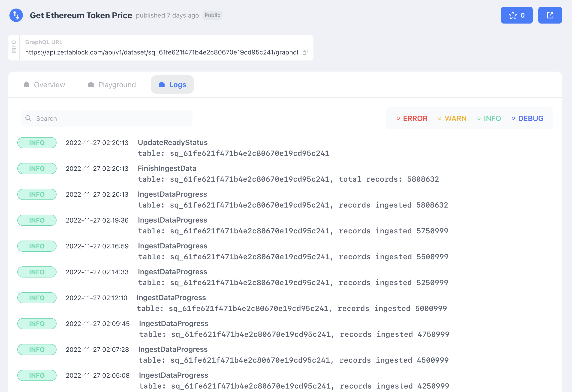Click the Overview tab house icon
The width and height of the screenshot is (572, 392).
point(27,85)
